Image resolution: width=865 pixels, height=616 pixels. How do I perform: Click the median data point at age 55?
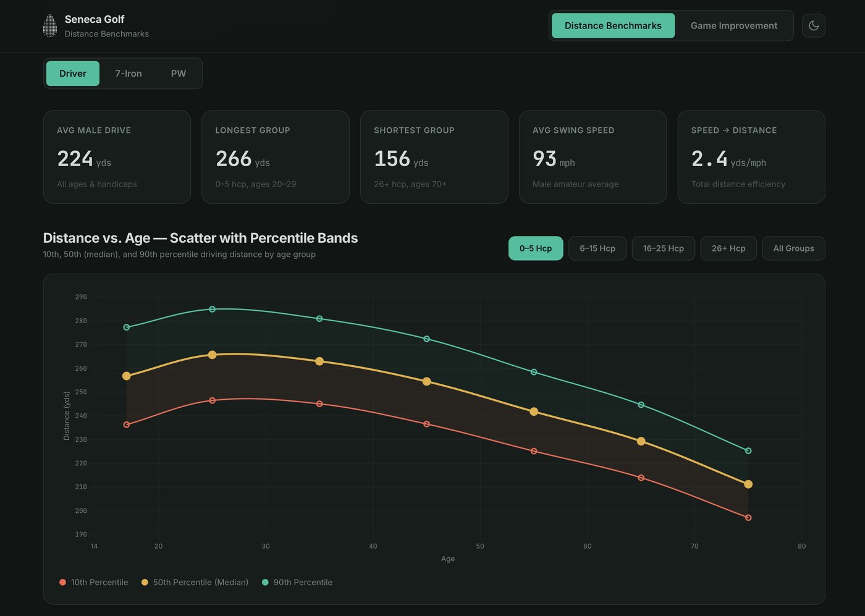pos(534,411)
